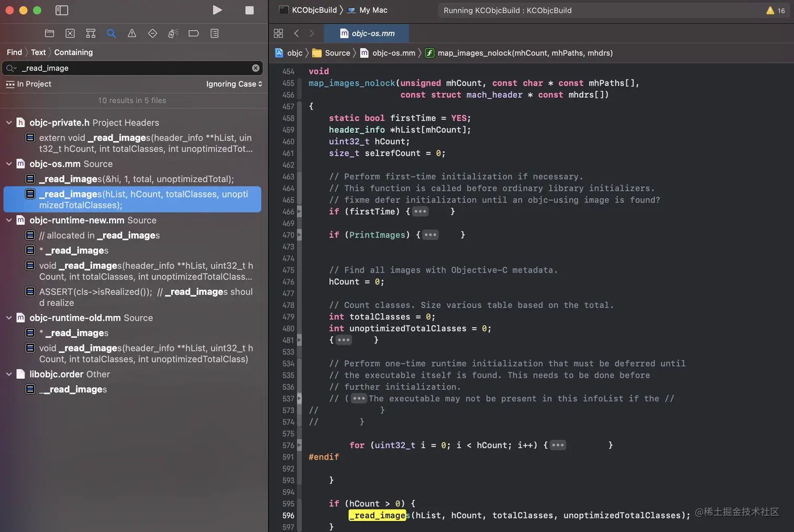Open the Source Control navigator
The image size is (794, 532).
coord(70,33)
